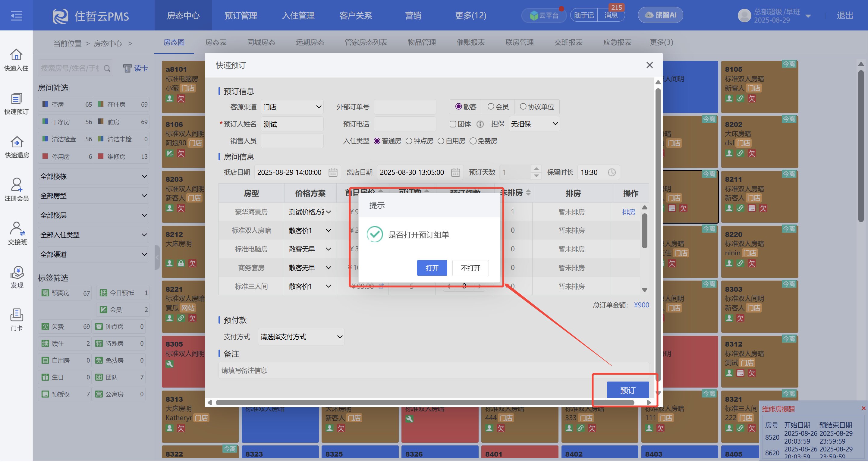Open calendar icon for 离店日期

pyautogui.click(x=455, y=172)
